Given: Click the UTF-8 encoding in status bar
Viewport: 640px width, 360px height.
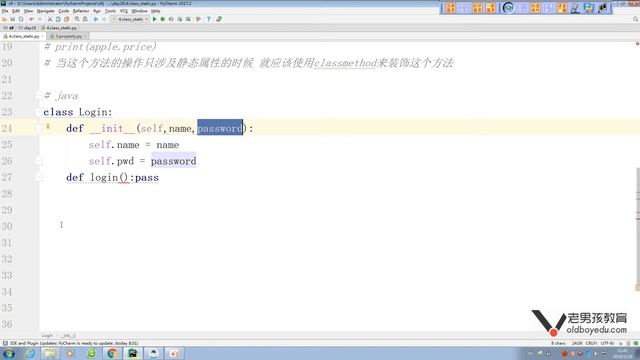Looking at the screenshot, I should (607, 343).
